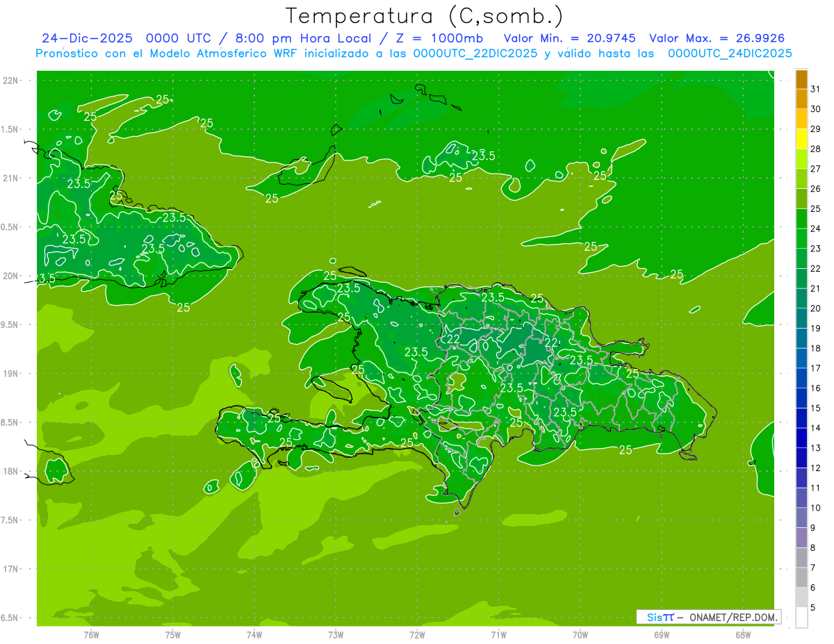Click the "68W" longitude axis label
Image resolution: width=834 pixels, height=644 pixels.
pos(743,635)
